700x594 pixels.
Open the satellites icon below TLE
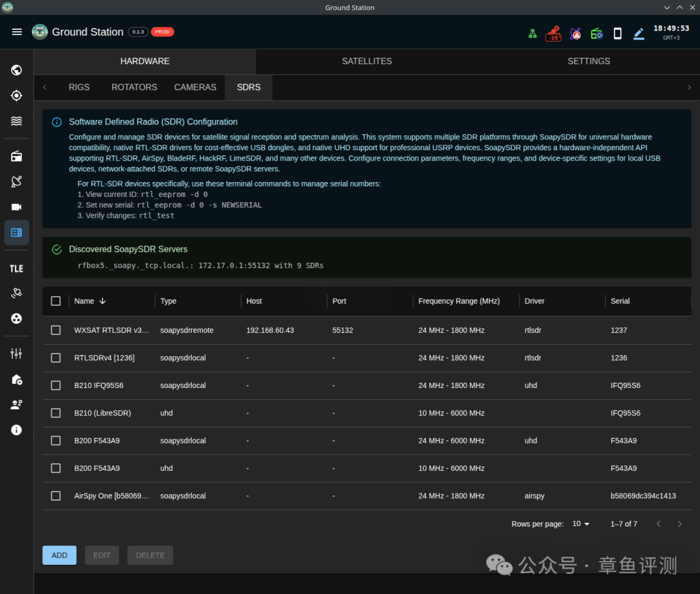point(16,293)
